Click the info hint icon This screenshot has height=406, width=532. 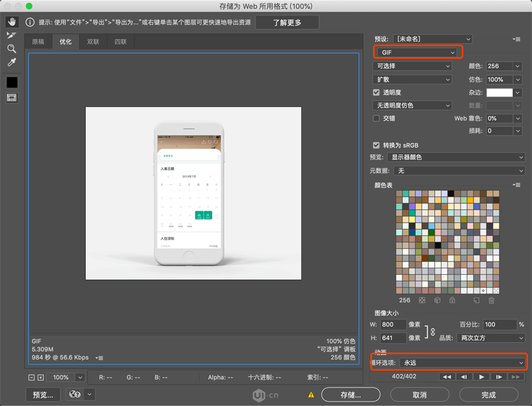click(x=30, y=23)
